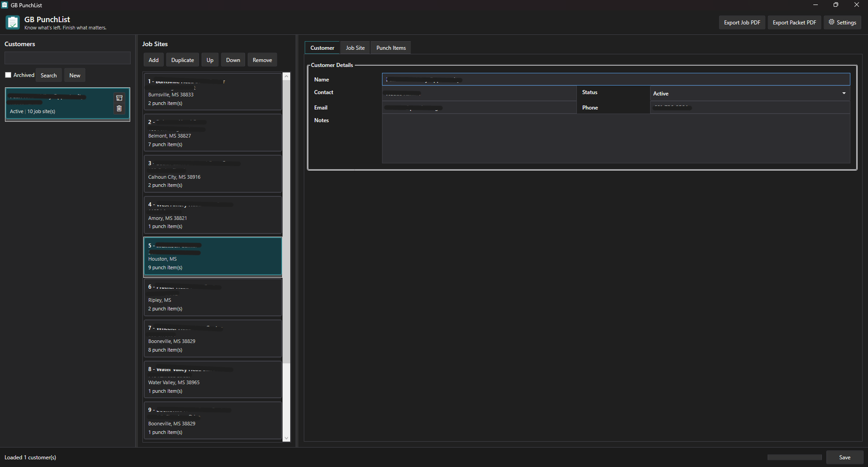The width and height of the screenshot is (868, 467).
Task: Click the customer search input field
Action: (x=67, y=58)
